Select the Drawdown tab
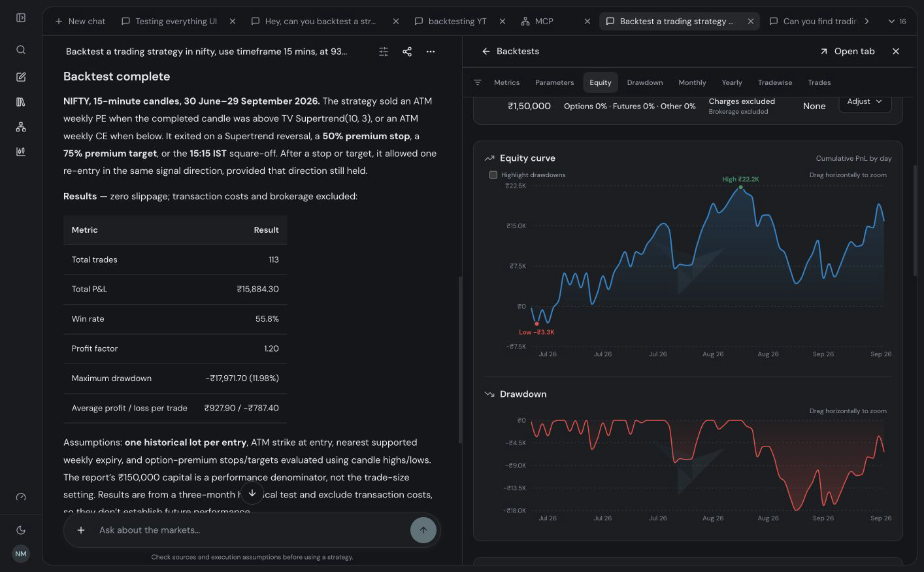924x572 pixels. [645, 82]
